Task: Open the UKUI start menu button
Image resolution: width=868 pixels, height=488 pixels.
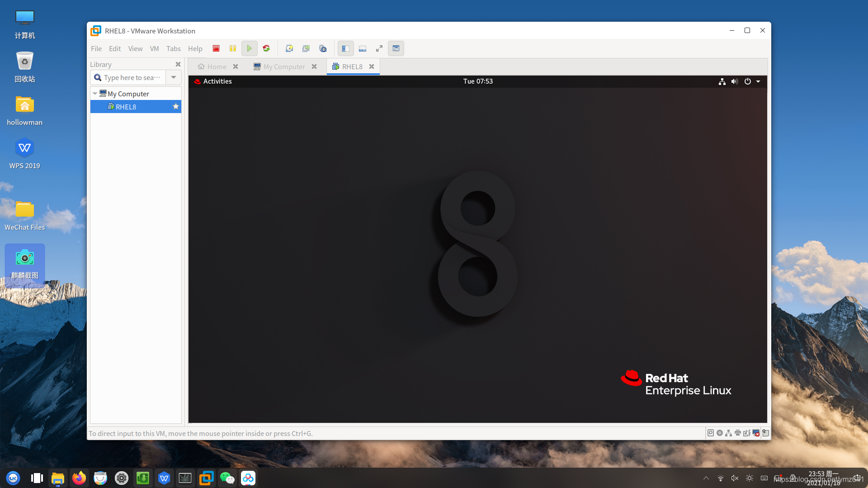Action: (x=13, y=478)
